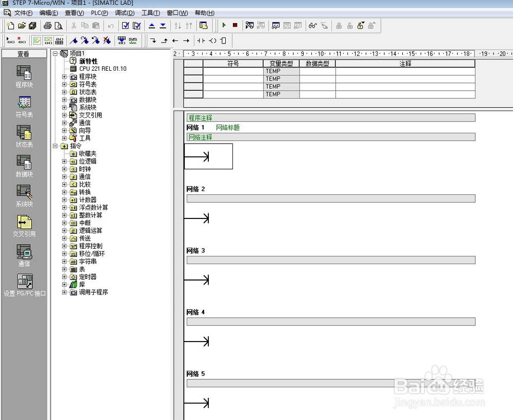Toggle POU comments display
The height and width of the screenshot is (420, 513).
[x=37, y=41]
